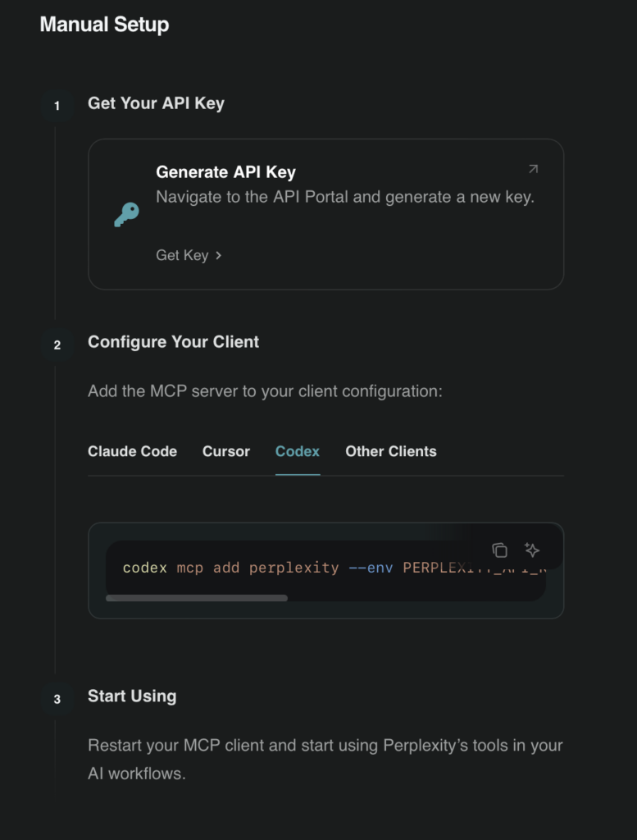This screenshot has height=840, width=637.
Task: Click the step 1 number badge
Action: [57, 105]
